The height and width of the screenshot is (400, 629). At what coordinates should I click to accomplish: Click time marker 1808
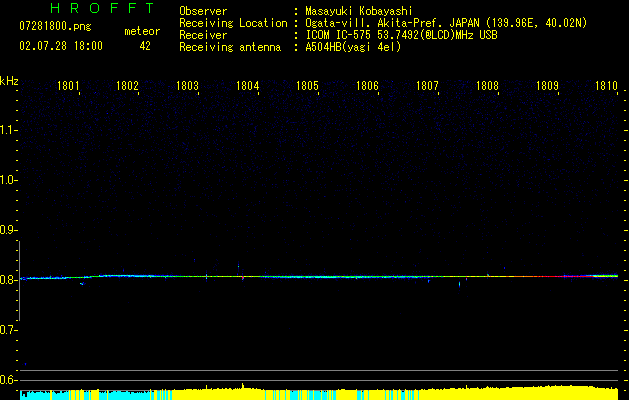pos(487,86)
